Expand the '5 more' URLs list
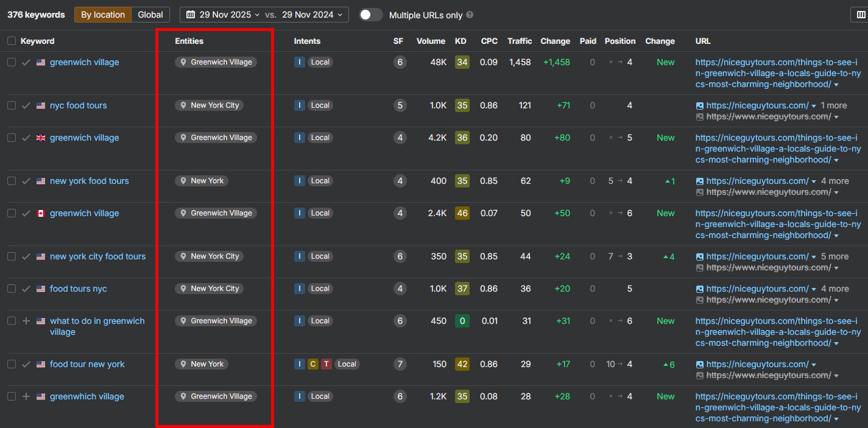The height and width of the screenshot is (428, 868). click(834, 256)
